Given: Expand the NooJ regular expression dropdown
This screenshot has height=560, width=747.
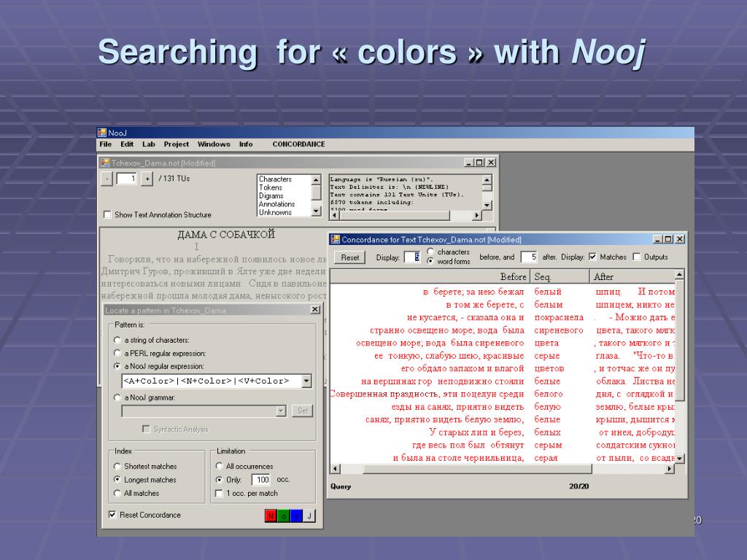Looking at the screenshot, I should coord(306,381).
